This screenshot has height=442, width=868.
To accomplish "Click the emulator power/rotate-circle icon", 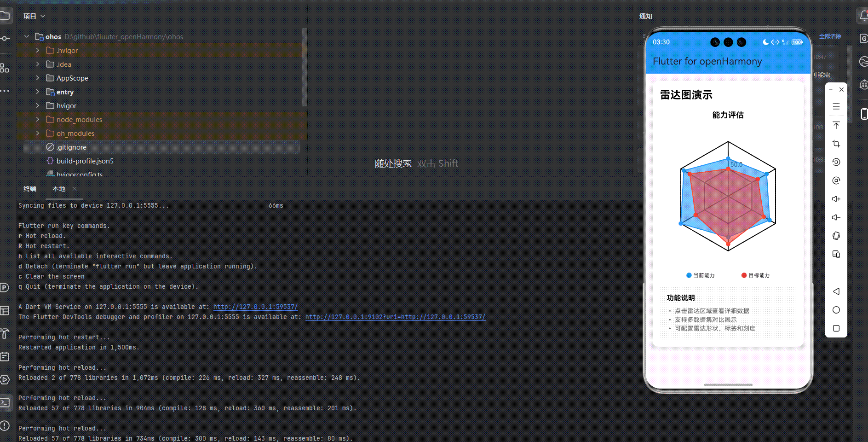I will click(836, 162).
